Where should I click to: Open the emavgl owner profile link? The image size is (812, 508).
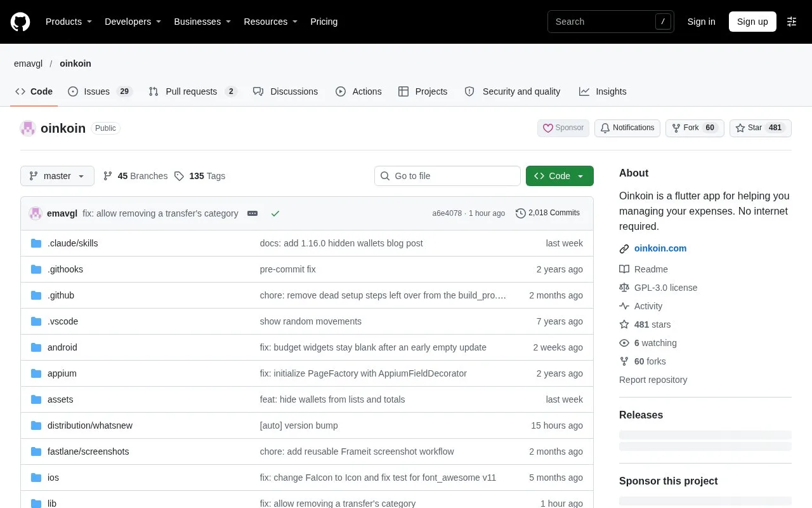(28, 63)
